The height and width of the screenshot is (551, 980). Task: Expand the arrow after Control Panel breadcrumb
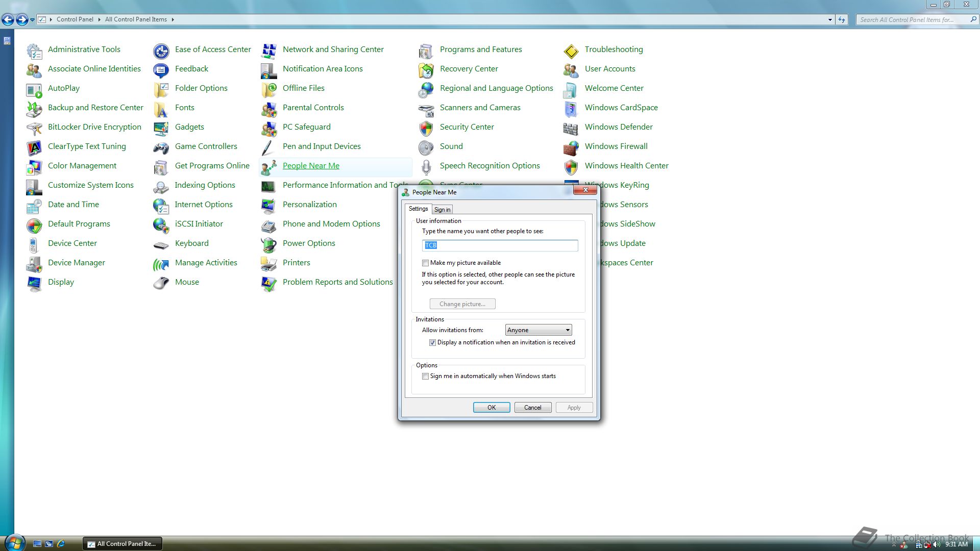click(x=99, y=19)
